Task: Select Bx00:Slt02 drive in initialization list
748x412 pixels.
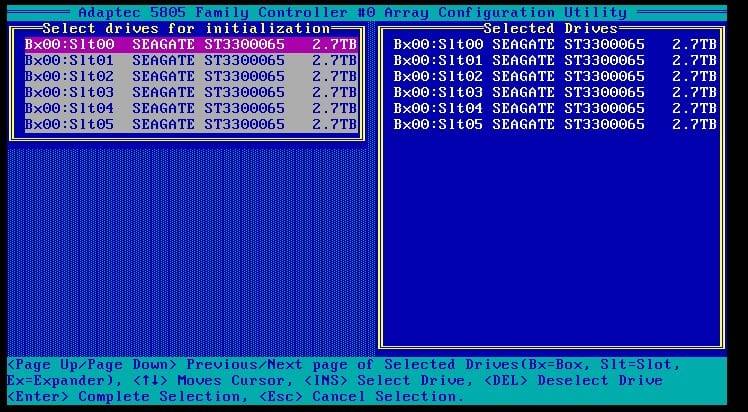Action: (x=191, y=77)
